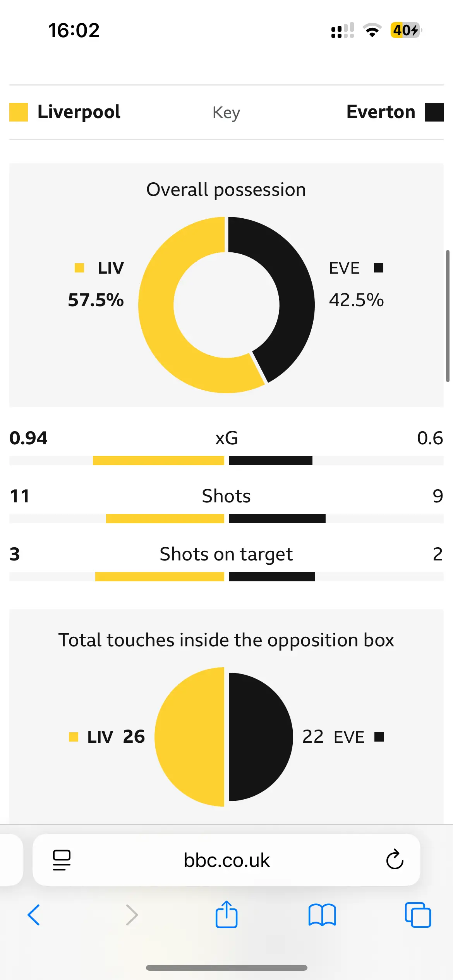Viewport: 453px width, 980px height.
Task: Click the Everton black key swatch
Action: pos(434,112)
